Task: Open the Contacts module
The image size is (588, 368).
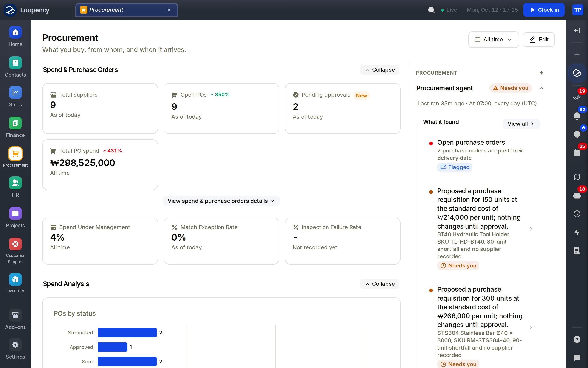Action: pos(15,67)
